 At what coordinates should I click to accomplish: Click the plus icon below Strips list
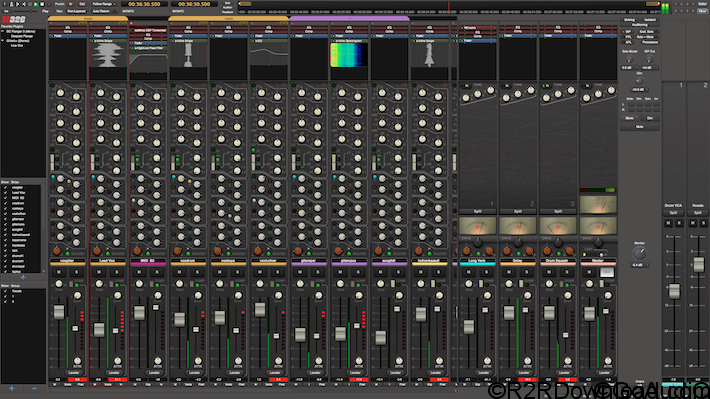tap(23, 277)
